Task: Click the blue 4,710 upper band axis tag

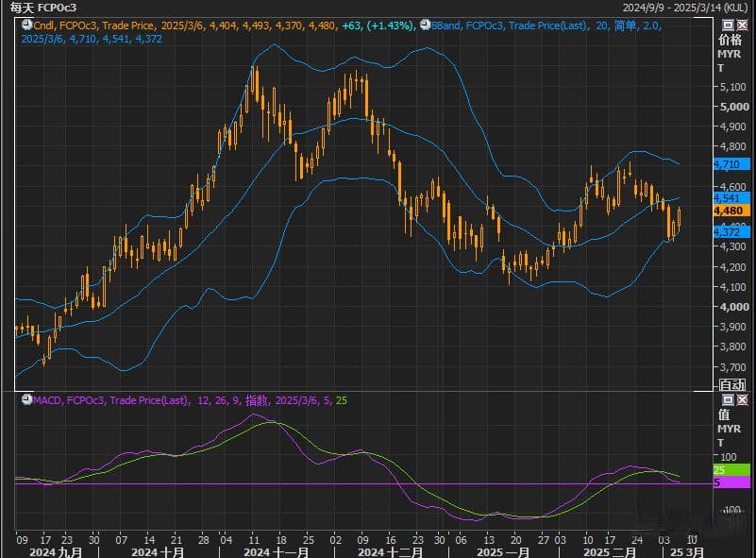Action: point(731,164)
